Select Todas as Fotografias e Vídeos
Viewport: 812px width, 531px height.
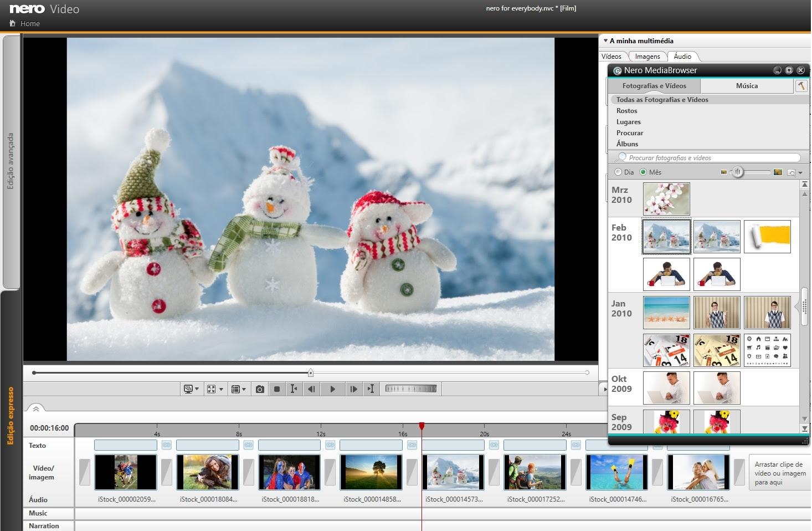[x=662, y=100]
